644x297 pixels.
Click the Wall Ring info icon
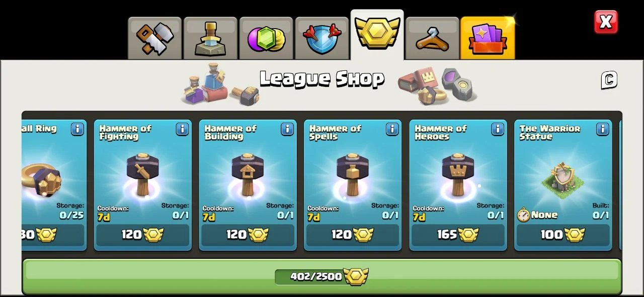(x=77, y=129)
